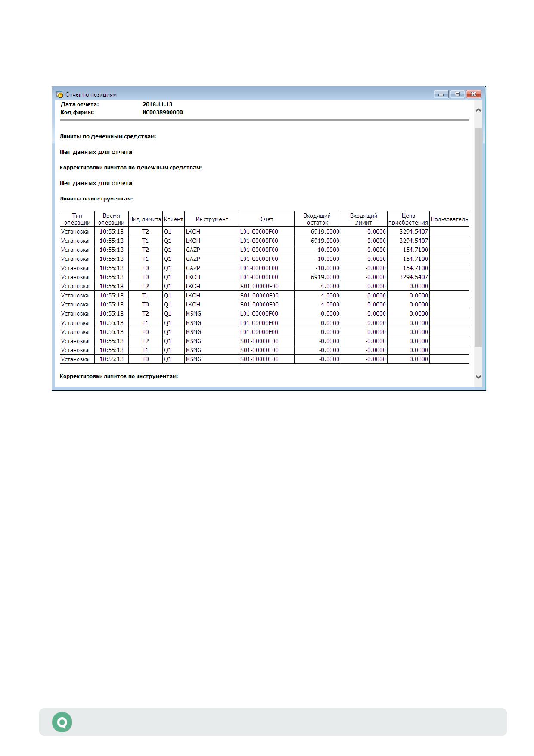Click the 'Корректировки лимитов по инструментам:' heading
Image resolution: width=534 pixels, height=756 pixels.
point(119,376)
